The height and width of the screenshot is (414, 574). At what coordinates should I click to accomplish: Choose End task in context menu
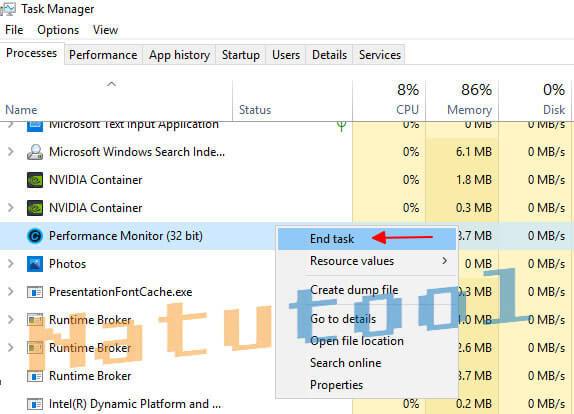click(367, 239)
